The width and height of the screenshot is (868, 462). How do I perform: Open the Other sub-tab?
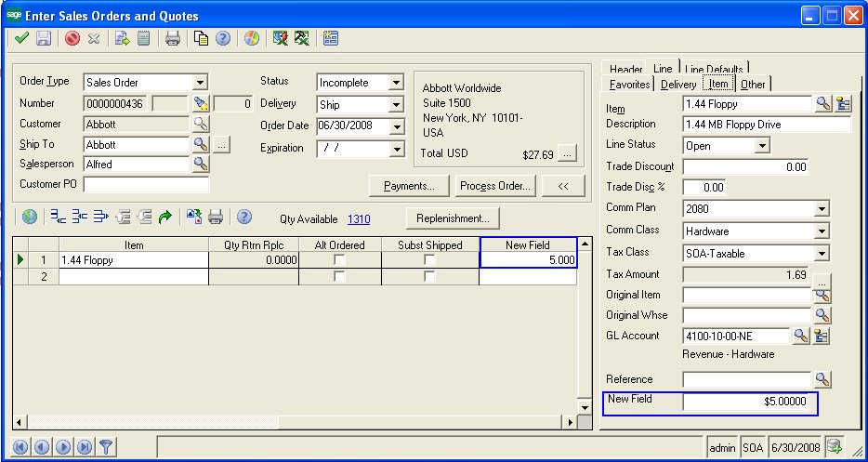(753, 85)
